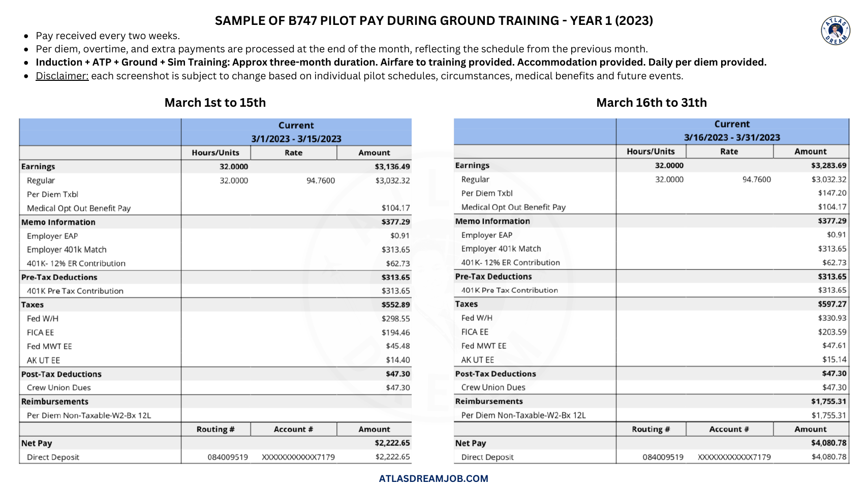The image size is (868, 488).
Task: Select Net Pay amount $2,222.65 in bold
Action: point(392,443)
